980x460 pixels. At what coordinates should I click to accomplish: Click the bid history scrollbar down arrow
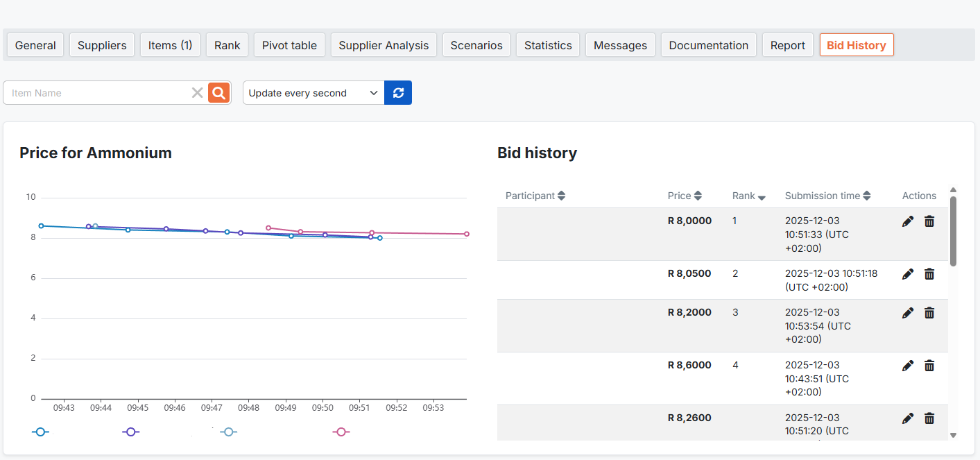tap(953, 435)
